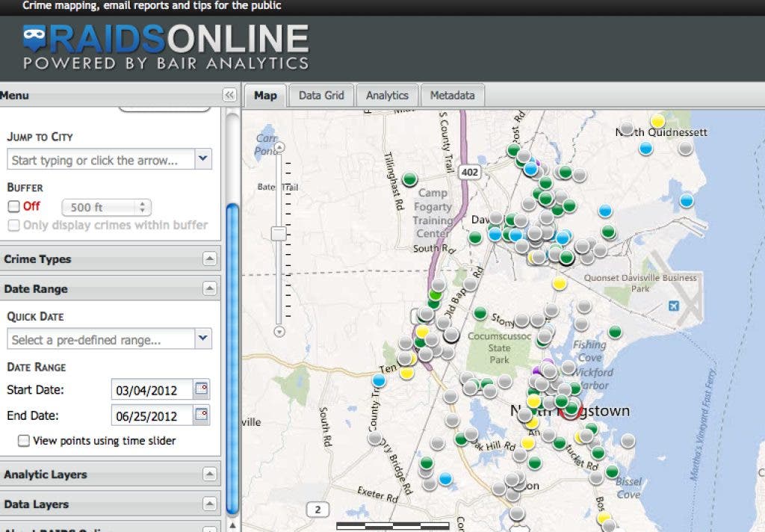Screen dimensions: 765x532
Task: Click the route 2 highway shield
Action: click(x=318, y=510)
